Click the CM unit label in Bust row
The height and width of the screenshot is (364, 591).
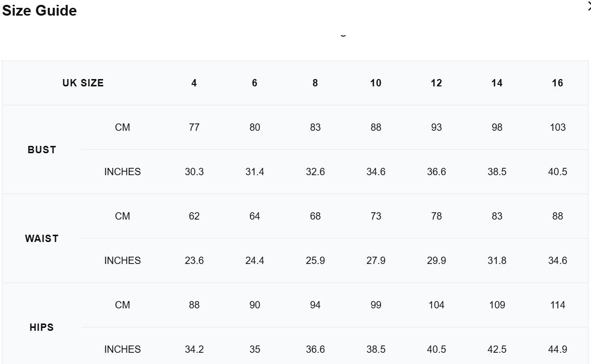122,127
